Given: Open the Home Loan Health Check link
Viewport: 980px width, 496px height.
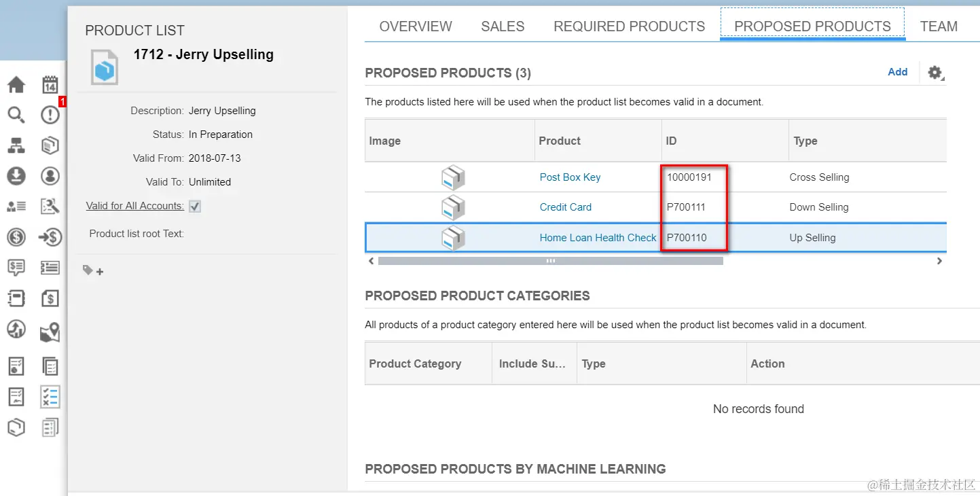Looking at the screenshot, I should tap(598, 238).
